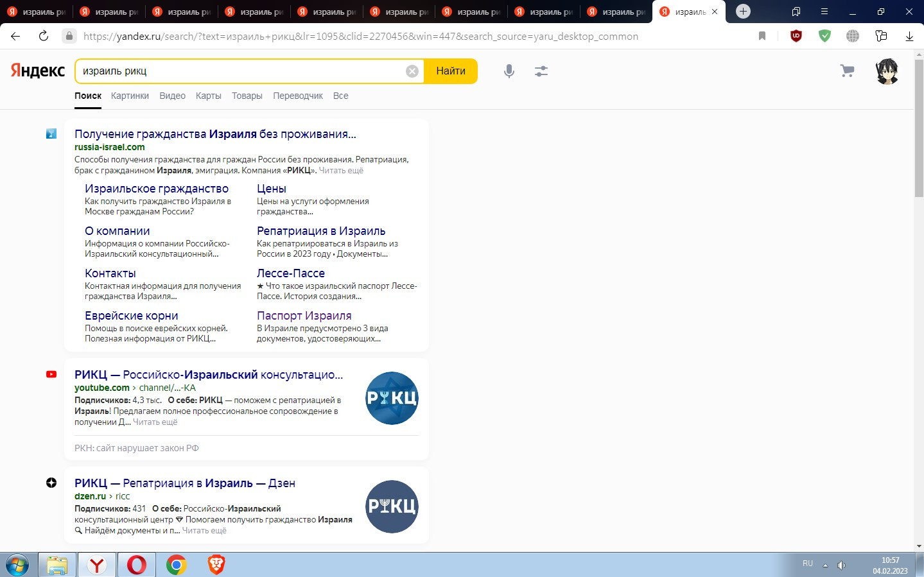Click the scrollbar down arrow
The image size is (924, 577).
(919, 546)
